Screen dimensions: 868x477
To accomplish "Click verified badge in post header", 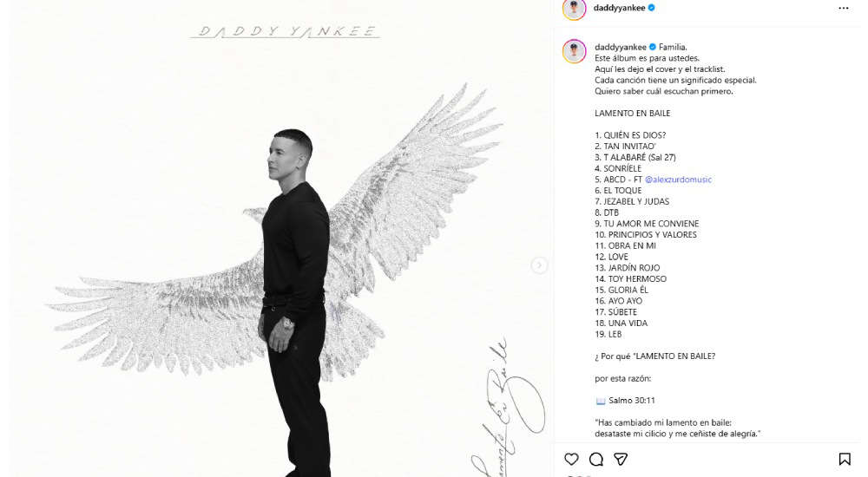I will coord(652,8).
